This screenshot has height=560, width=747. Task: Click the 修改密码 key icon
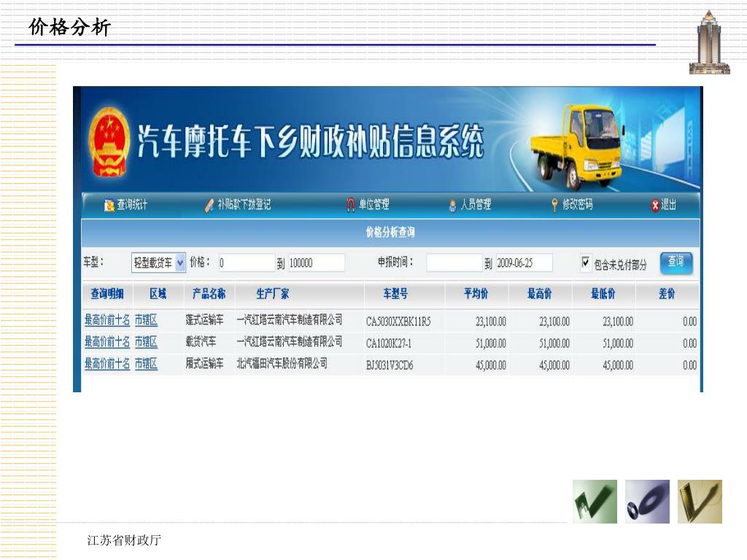click(554, 205)
